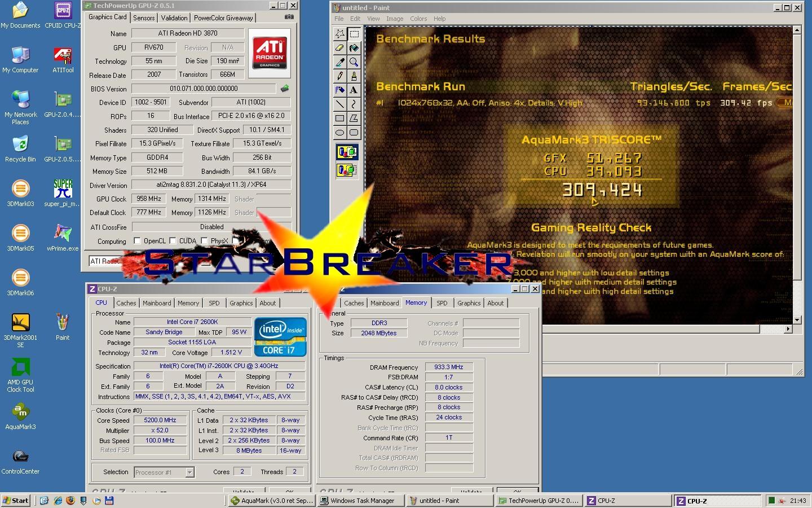Image resolution: width=812 pixels, height=508 pixels.
Task: Click Paint vertical scrollbar down arrow
Action: pos(797,320)
